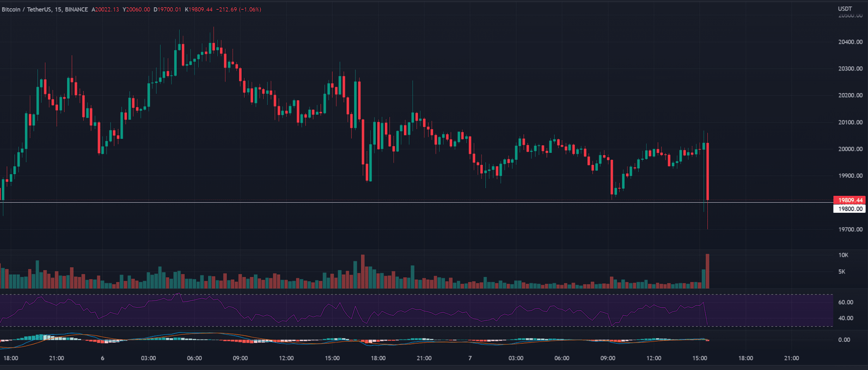Click the 19700.00 price scale label

[850, 229]
